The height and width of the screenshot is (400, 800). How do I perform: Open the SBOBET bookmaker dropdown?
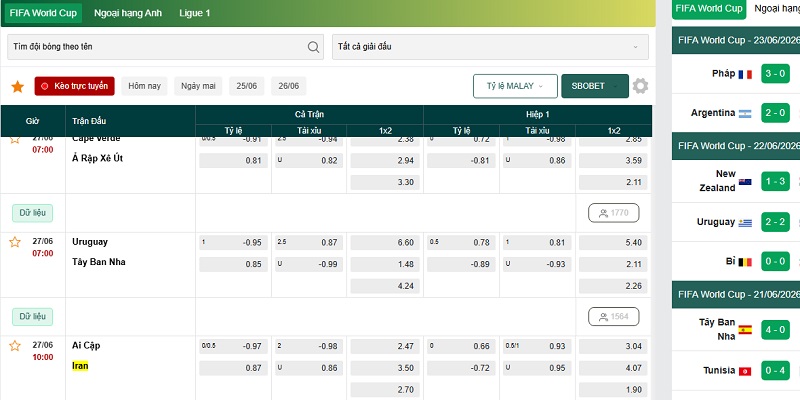coord(594,86)
